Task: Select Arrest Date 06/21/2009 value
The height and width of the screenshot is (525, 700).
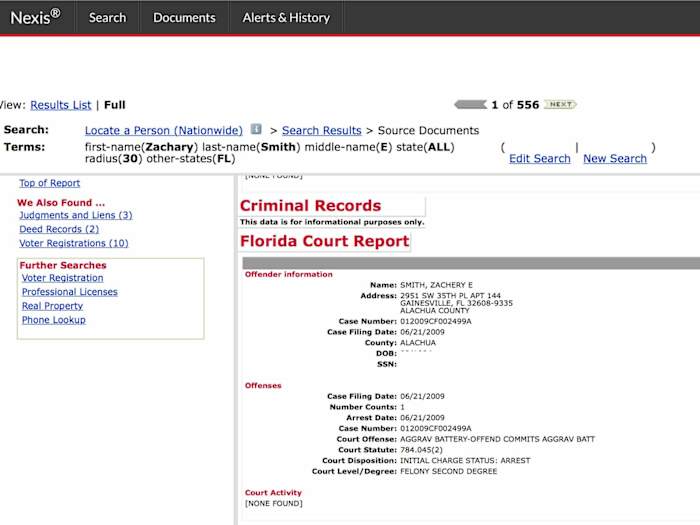Action: [x=422, y=418]
